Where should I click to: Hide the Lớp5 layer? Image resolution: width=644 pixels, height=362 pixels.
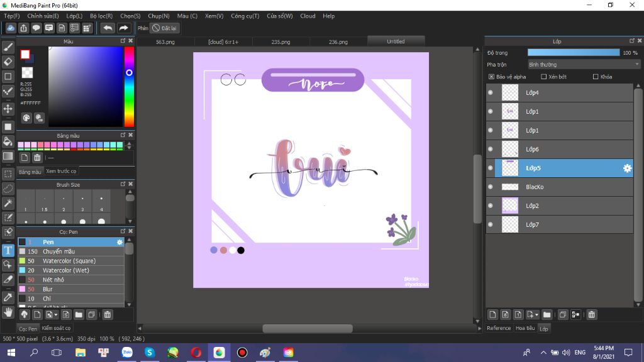[491, 168]
